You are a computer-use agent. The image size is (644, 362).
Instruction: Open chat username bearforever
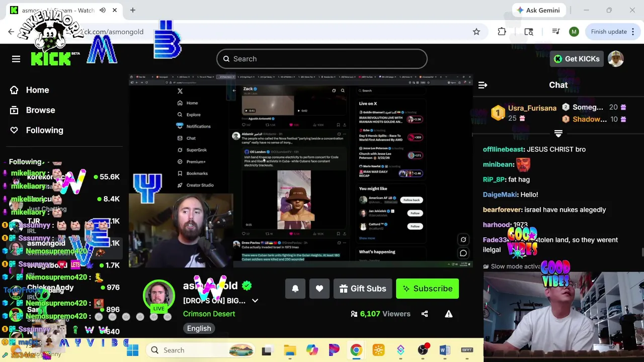502,210
